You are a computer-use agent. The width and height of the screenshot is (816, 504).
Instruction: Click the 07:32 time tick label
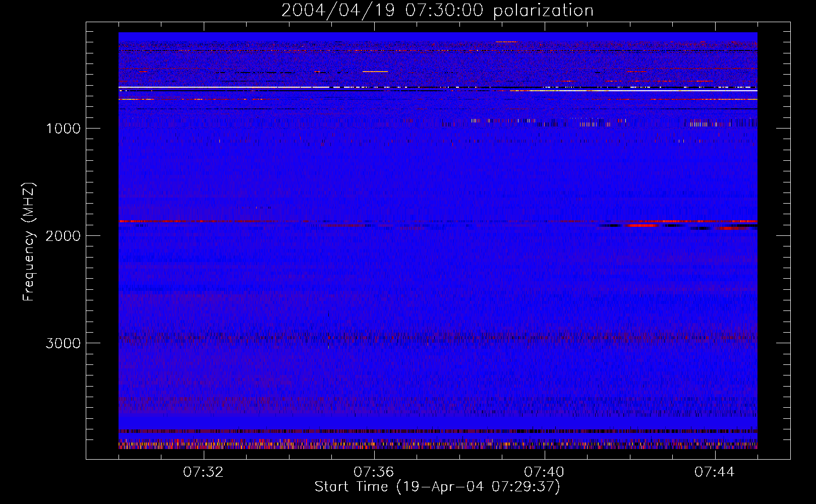point(203,472)
